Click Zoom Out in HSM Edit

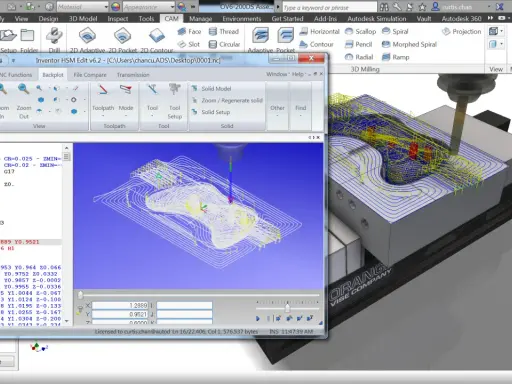pyautogui.click(x=24, y=101)
